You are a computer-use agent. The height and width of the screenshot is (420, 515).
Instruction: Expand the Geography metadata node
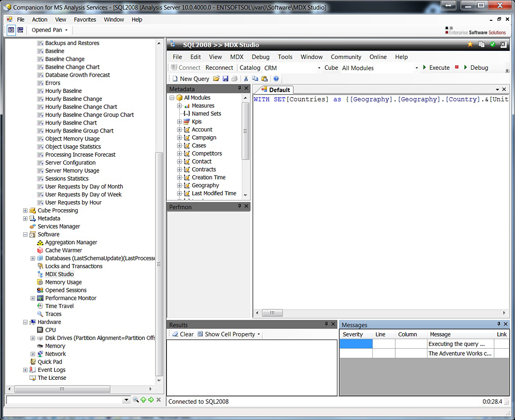point(179,186)
